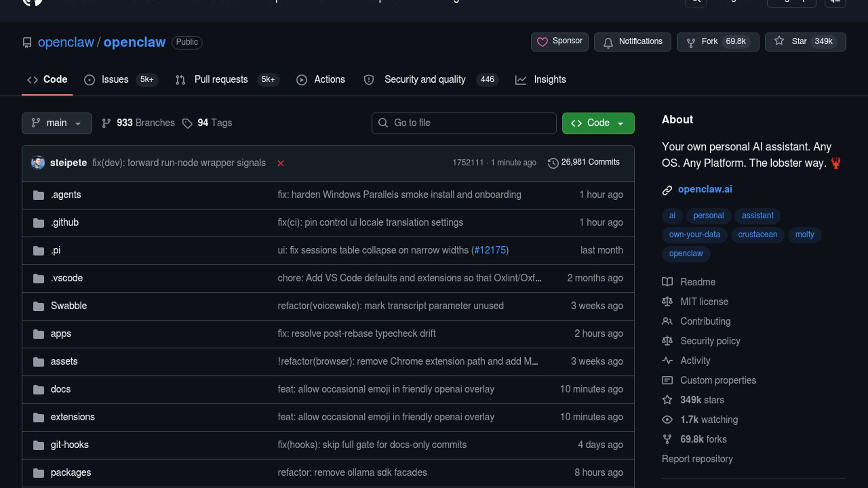This screenshot has width=868, height=488.
Task: Click the watching eye icon
Action: [667, 420]
